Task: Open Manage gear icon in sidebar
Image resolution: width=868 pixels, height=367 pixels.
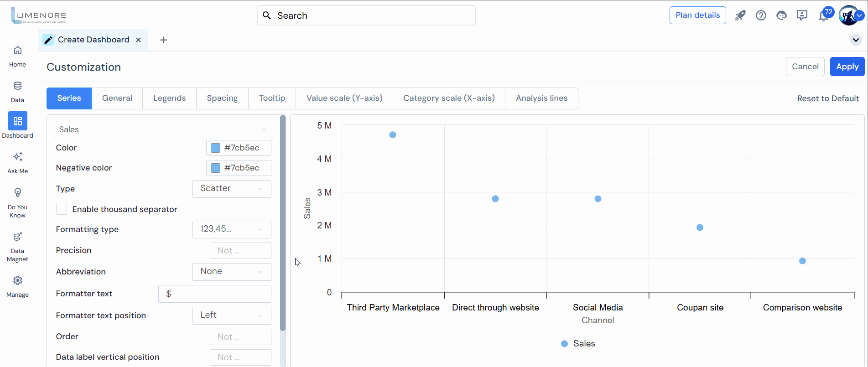Action: (17, 280)
